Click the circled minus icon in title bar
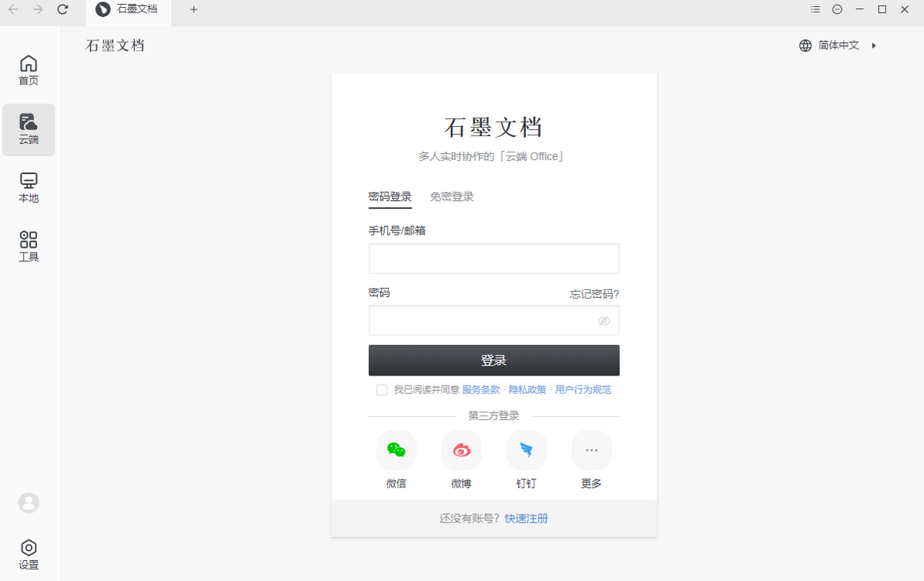The width and height of the screenshot is (924, 581). (838, 9)
